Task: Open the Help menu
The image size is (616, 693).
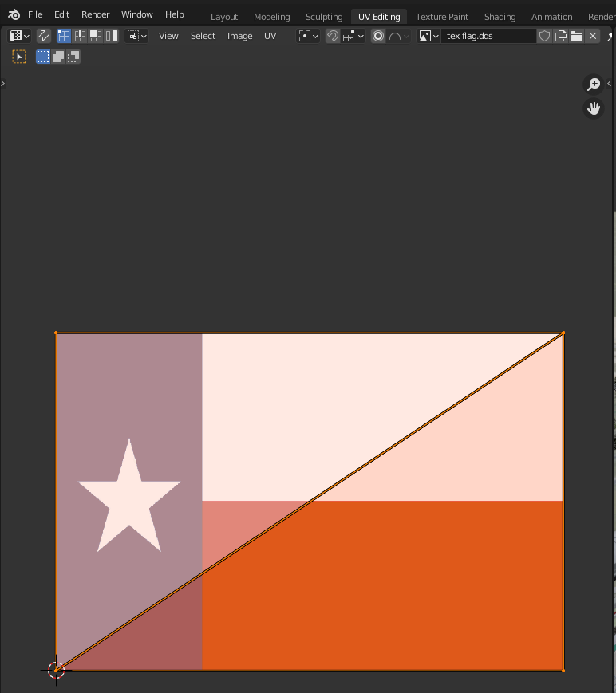Action: pyautogui.click(x=174, y=14)
